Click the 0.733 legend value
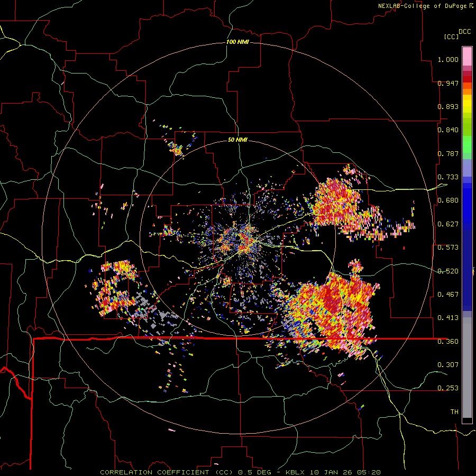Viewport: 476px width, 476px height. [x=448, y=177]
